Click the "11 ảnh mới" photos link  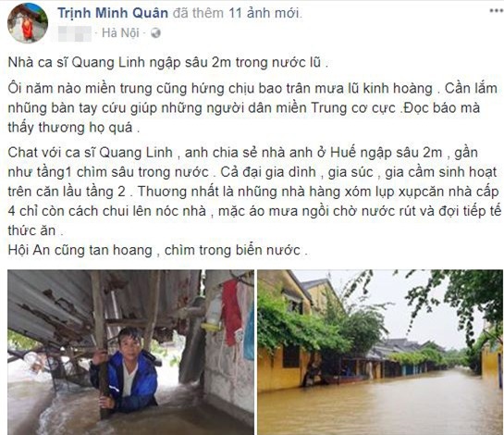pyautogui.click(x=264, y=13)
